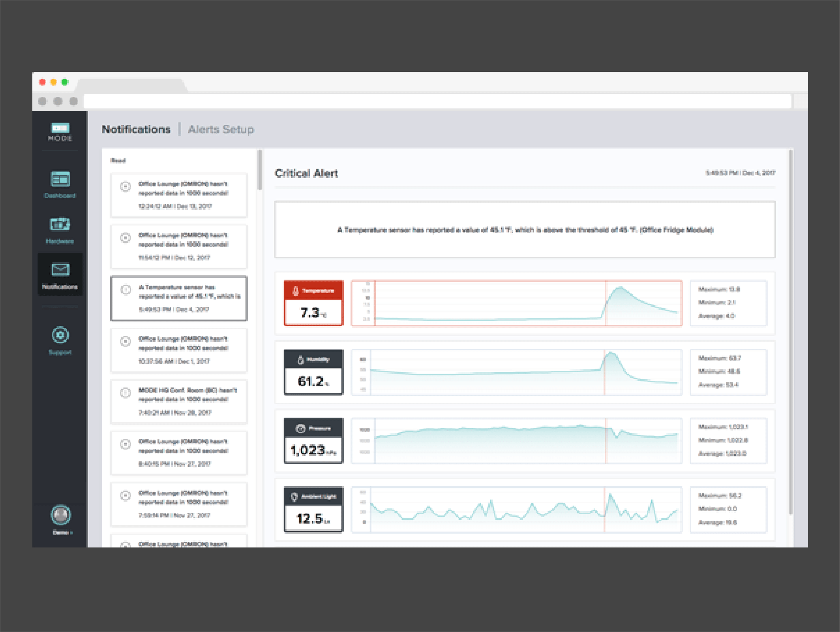Select the Notifications envelope icon
The height and width of the screenshot is (632, 840).
click(60, 270)
